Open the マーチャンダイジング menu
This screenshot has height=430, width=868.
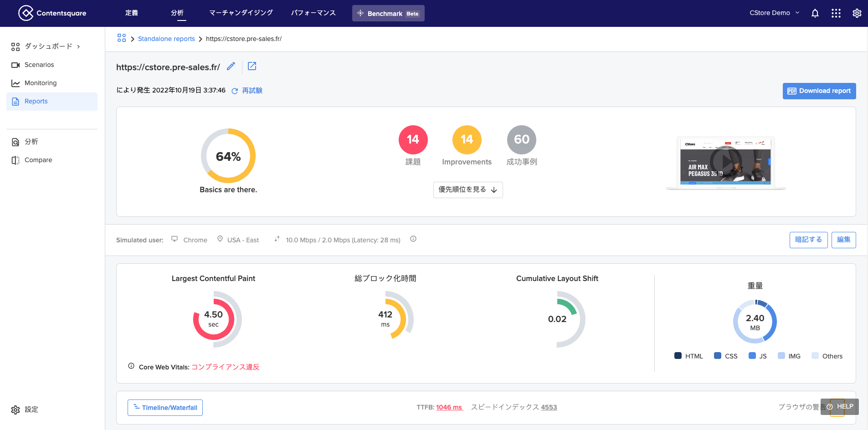241,13
